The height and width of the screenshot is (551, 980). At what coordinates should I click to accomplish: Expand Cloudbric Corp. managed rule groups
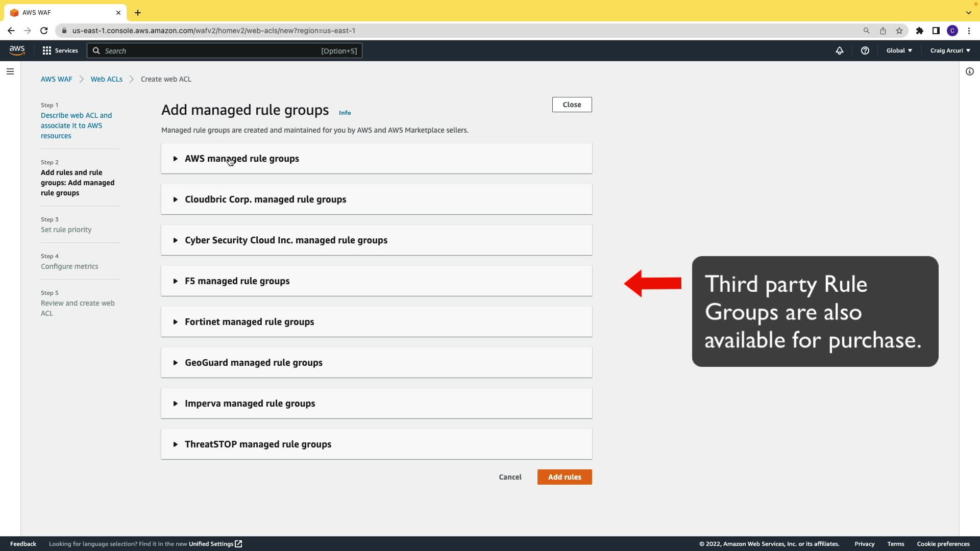(x=265, y=199)
